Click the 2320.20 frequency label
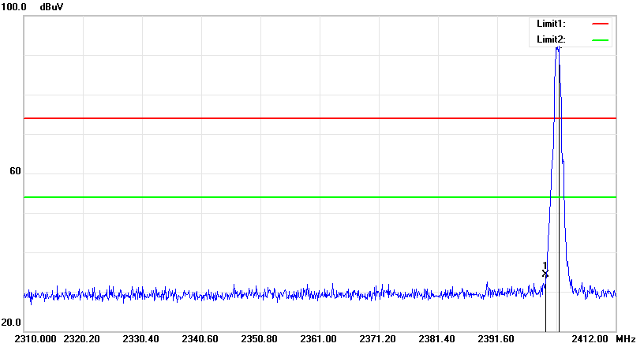Viewport: 644px width, 347px height. point(82,339)
